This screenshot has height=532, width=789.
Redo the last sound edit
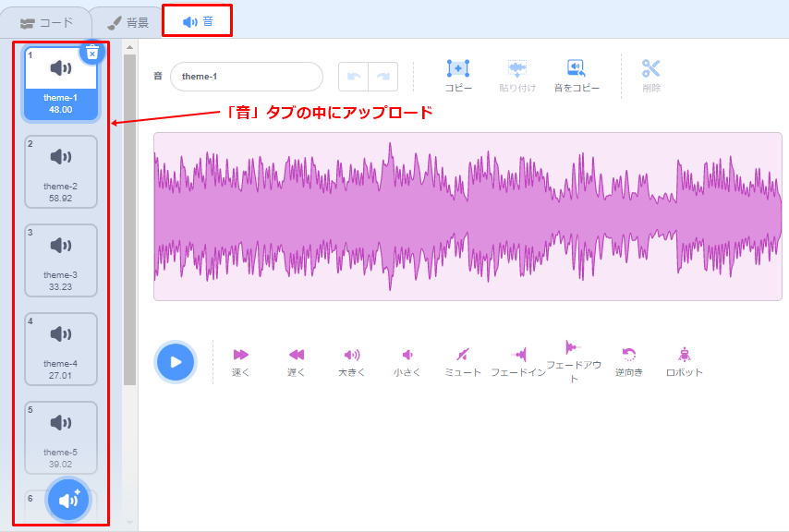pyautogui.click(x=383, y=77)
